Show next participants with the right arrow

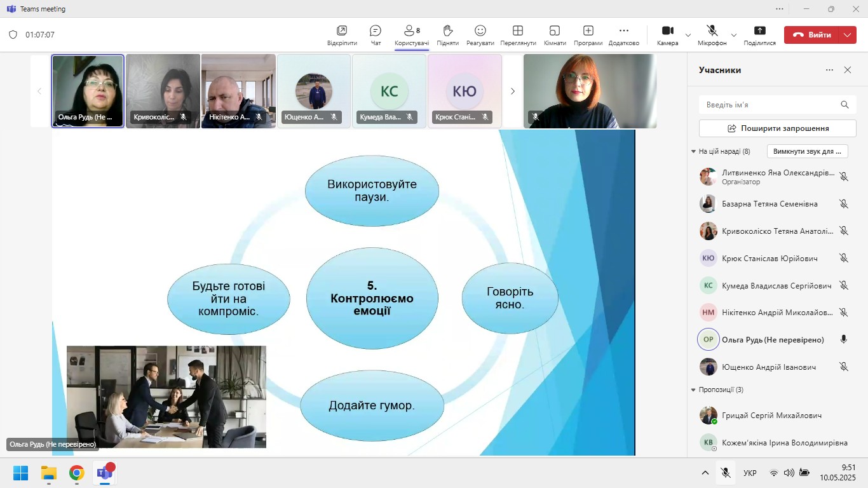[513, 91]
